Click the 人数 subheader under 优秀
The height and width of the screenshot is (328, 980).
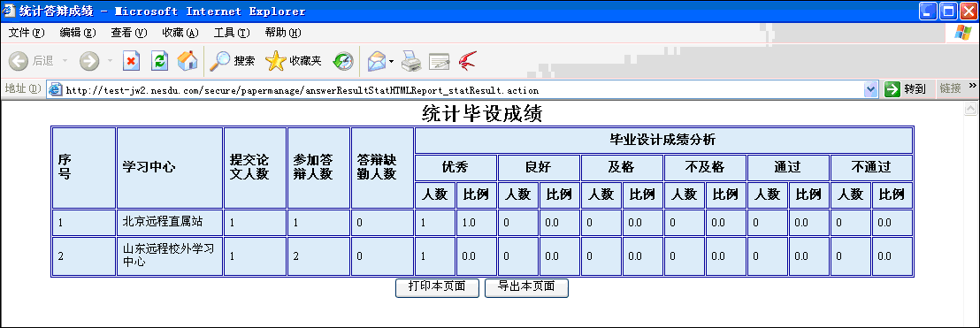(435, 195)
